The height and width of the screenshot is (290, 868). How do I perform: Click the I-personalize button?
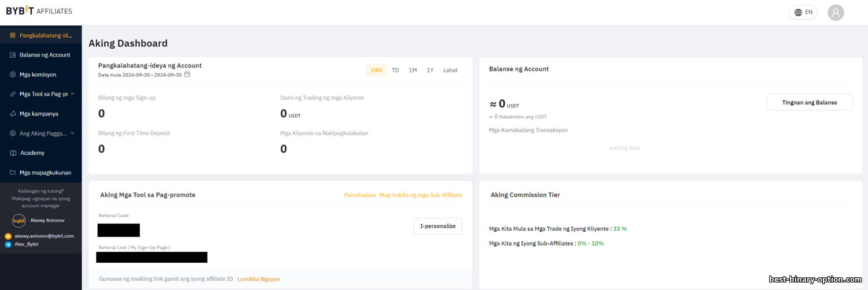point(437,226)
